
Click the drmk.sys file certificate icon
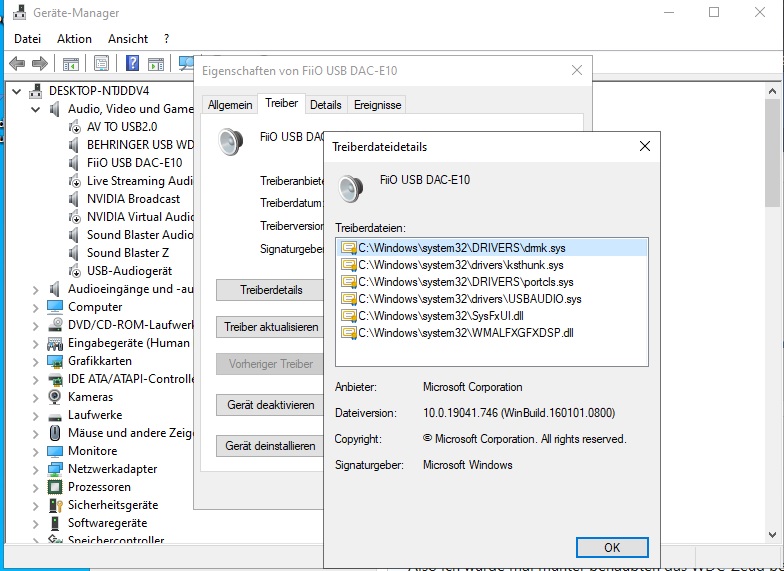(x=348, y=248)
